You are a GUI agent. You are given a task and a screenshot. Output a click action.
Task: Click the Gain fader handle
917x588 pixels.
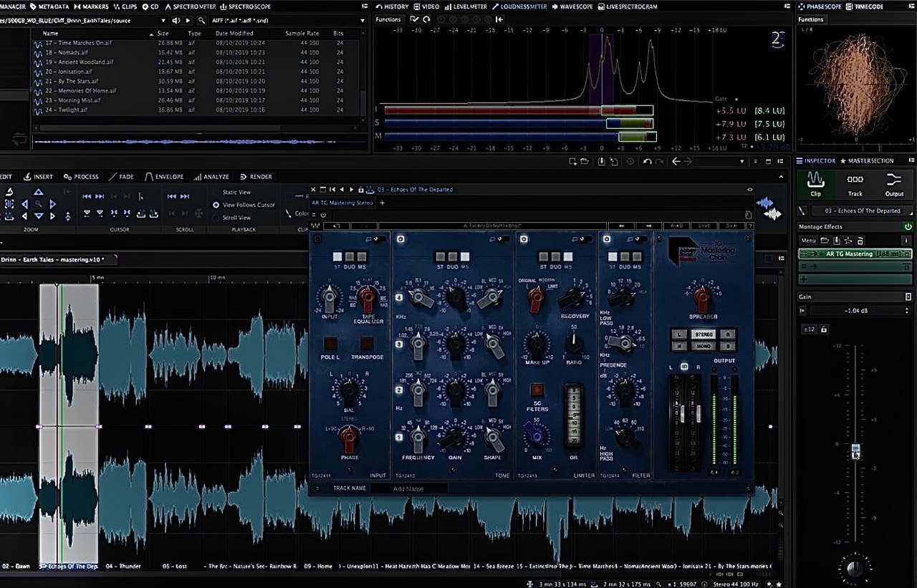(x=855, y=451)
